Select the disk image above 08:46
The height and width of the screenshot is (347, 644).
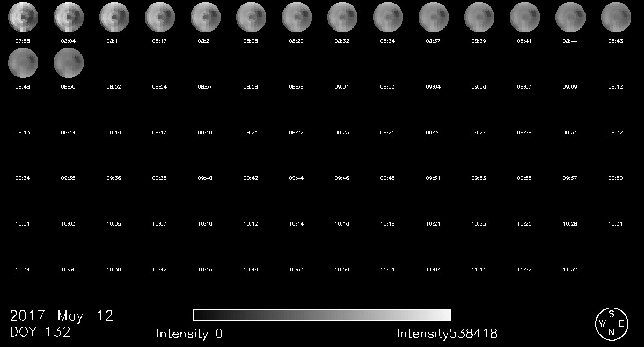[616, 17]
